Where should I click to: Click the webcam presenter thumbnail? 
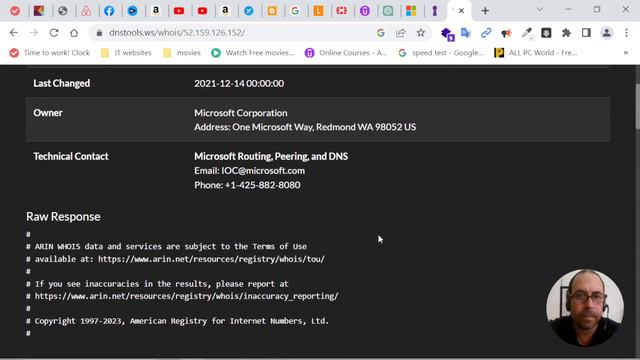click(585, 308)
